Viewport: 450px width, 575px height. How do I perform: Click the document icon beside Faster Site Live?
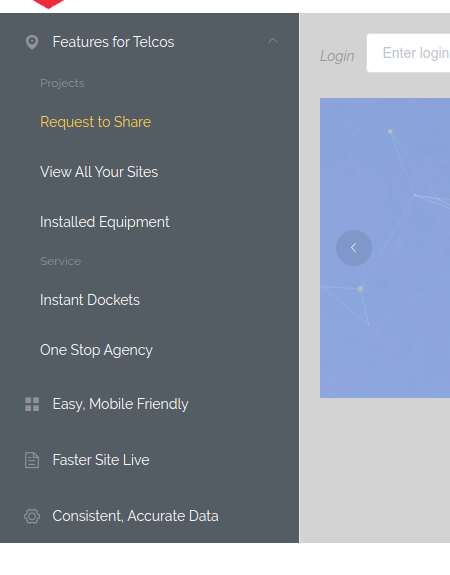pos(32,460)
